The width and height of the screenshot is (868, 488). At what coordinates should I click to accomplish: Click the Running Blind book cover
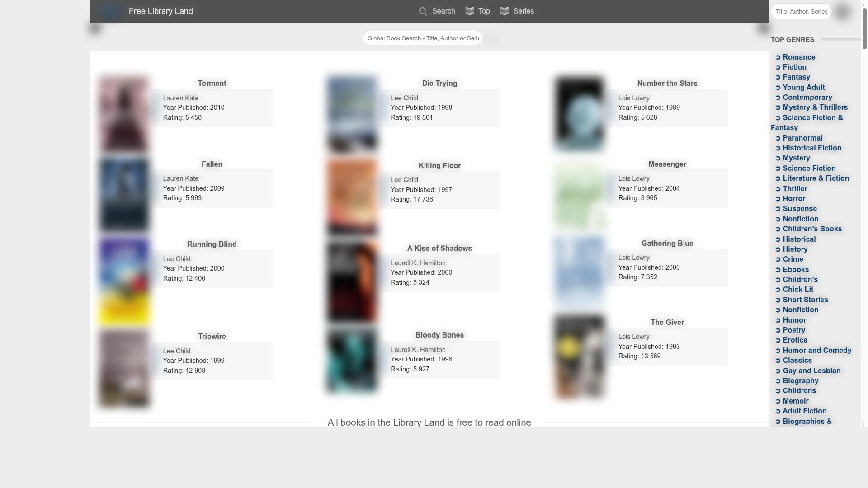point(124,281)
